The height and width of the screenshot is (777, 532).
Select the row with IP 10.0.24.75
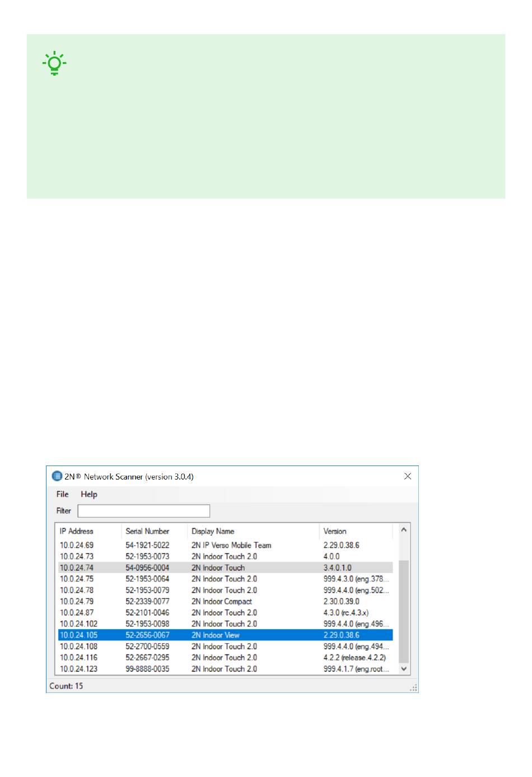click(x=226, y=579)
